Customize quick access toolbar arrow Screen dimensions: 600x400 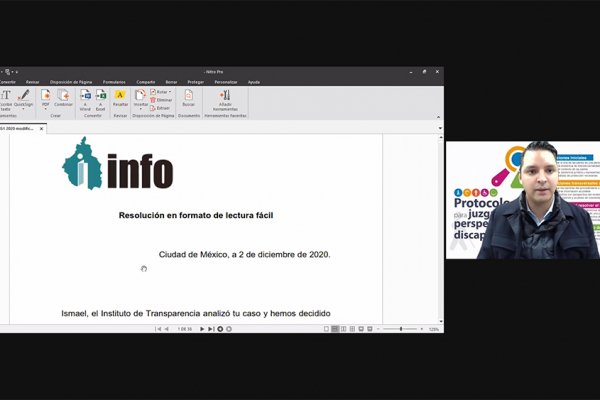coord(16,72)
